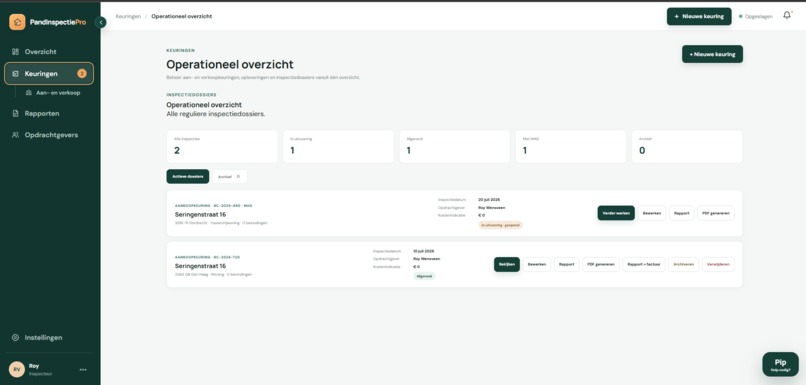Click Bewerken on the BC-2026-690 dossier
Viewport: 806px width, 385px height.
click(652, 213)
